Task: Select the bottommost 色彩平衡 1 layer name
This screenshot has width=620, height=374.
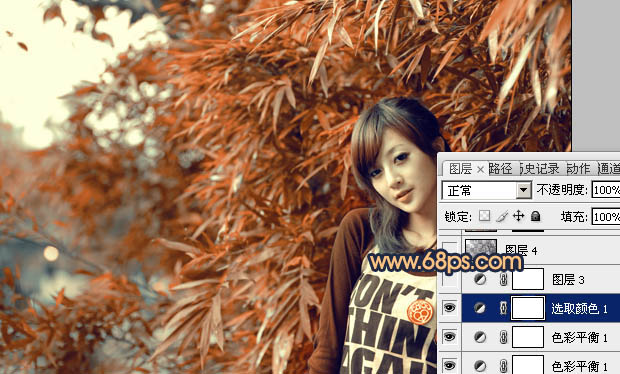Action: tap(580, 366)
